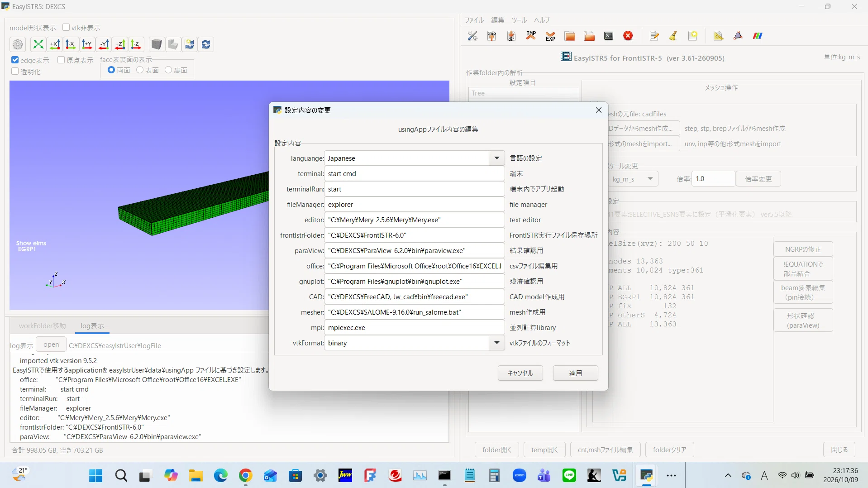The width and height of the screenshot is (868, 488).
Task: Click the editor path input field
Action: coord(414,220)
